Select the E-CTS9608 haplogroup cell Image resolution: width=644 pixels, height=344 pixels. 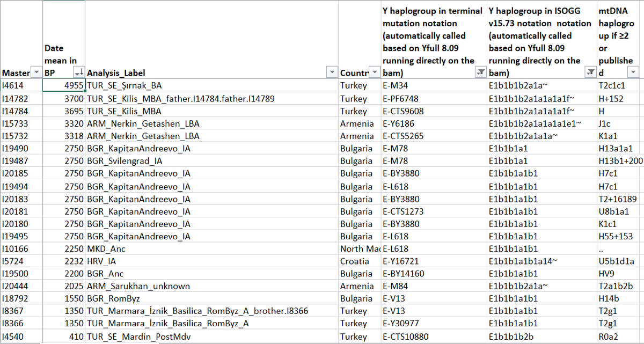pyautogui.click(x=434, y=111)
